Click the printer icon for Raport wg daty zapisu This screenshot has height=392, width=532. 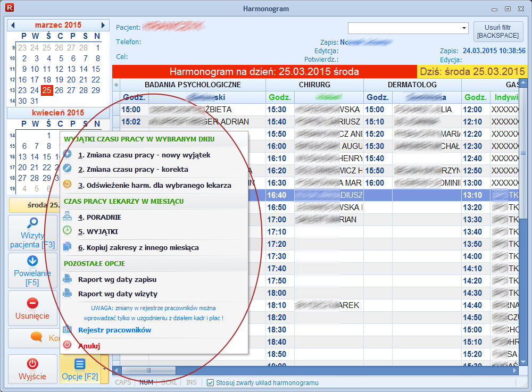click(67, 279)
